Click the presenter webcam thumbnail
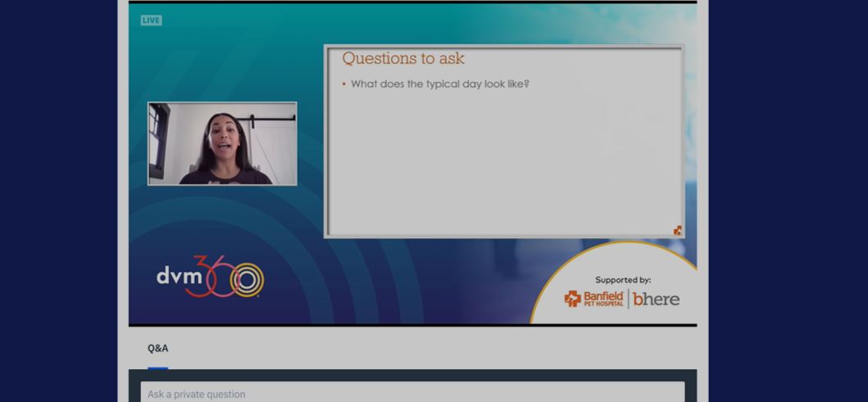 (222, 144)
